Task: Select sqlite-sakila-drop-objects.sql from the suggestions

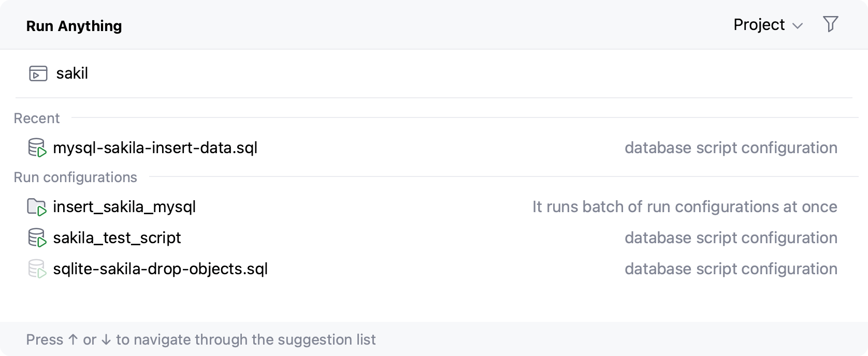Action: point(161,269)
